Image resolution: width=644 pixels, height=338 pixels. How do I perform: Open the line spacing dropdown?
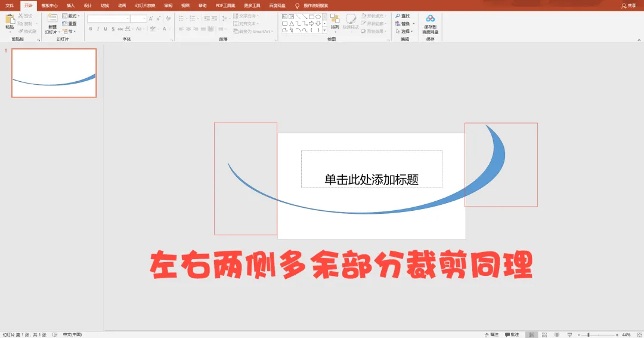coord(225,19)
